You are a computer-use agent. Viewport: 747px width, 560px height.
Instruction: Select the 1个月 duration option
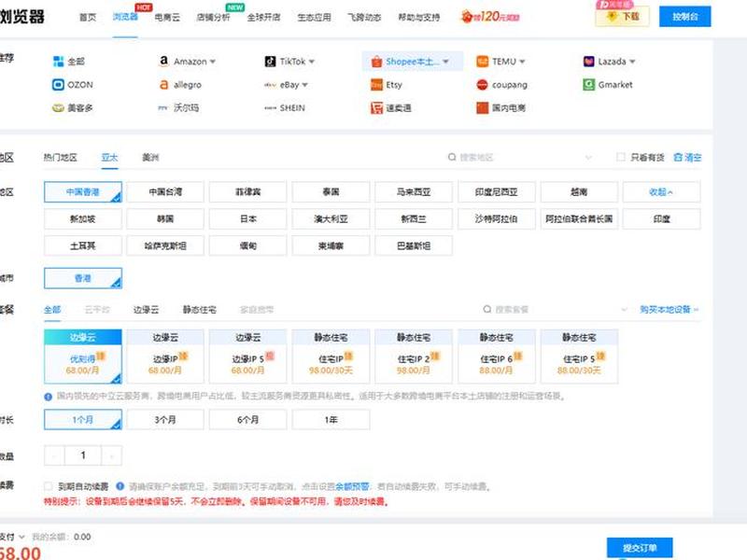tap(83, 419)
